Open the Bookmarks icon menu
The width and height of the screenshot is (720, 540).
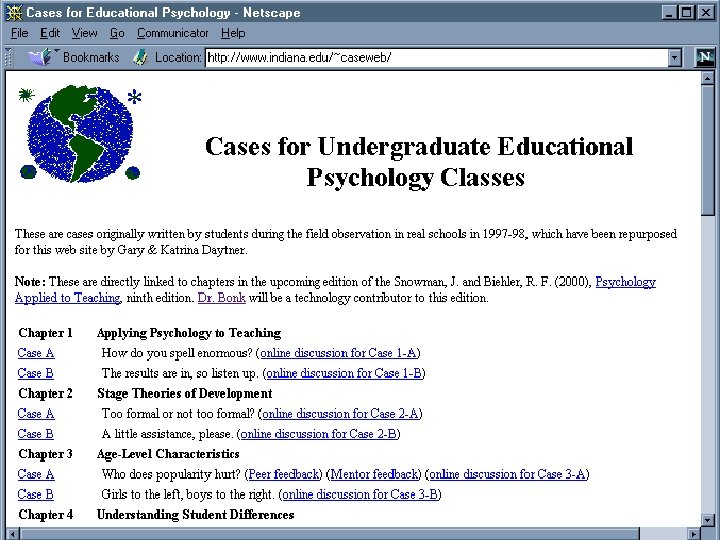click(43, 57)
